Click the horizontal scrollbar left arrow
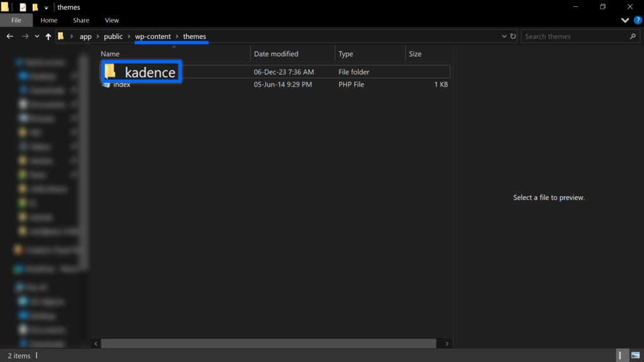 click(96, 344)
